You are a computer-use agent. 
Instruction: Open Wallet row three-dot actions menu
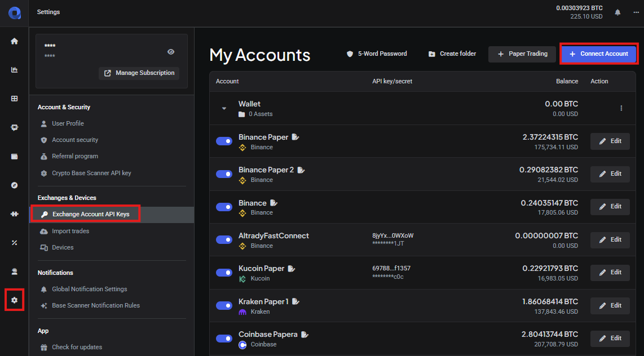621,108
